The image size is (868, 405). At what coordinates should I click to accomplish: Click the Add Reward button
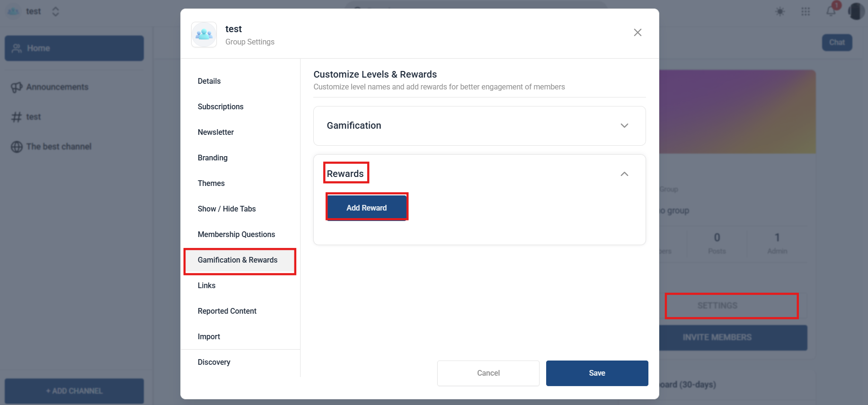tap(366, 208)
